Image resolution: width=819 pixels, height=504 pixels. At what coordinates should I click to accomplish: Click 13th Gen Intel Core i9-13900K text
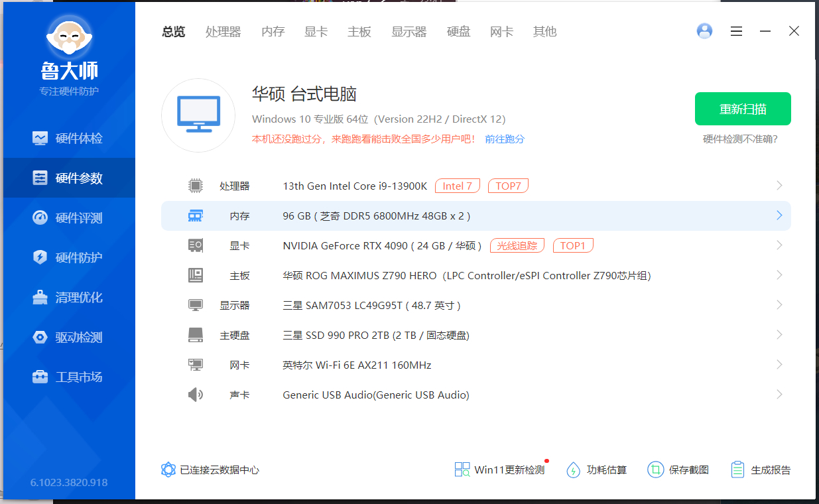[x=355, y=186]
